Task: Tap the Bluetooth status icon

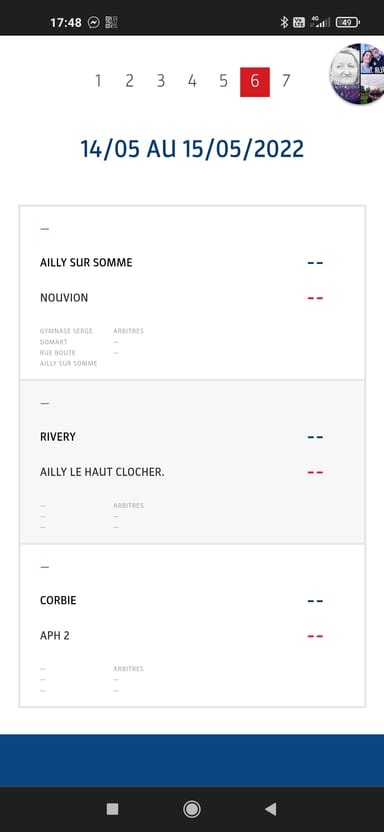Action: pos(284,22)
